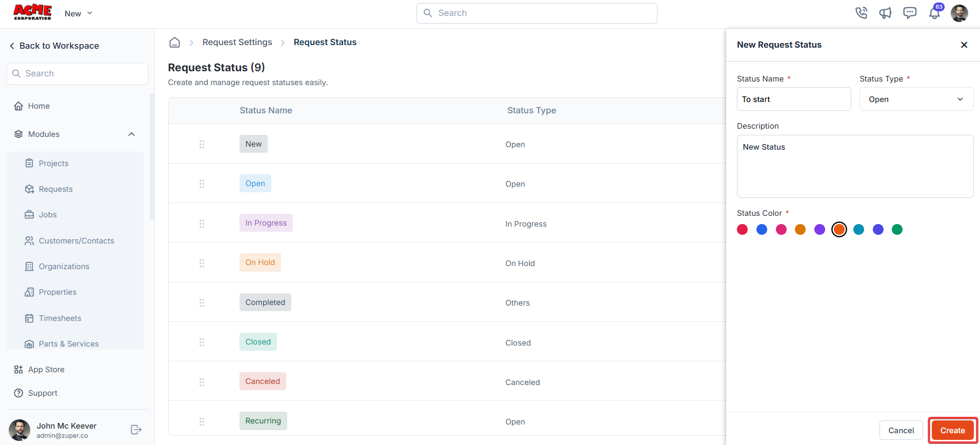Select the green status color
Viewport: 980px width, 445px height.
pyautogui.click(x=897, y=230)
